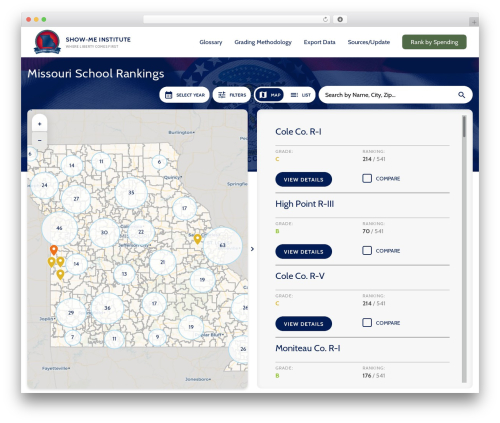
Task: Click the search magnifier icon
Action: pyautogui.click(x=461, y=95)
